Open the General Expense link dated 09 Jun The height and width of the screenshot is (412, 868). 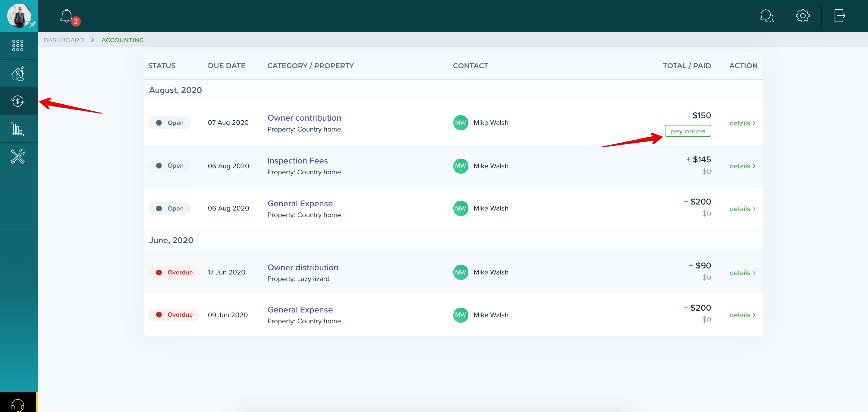click(300, 309)
